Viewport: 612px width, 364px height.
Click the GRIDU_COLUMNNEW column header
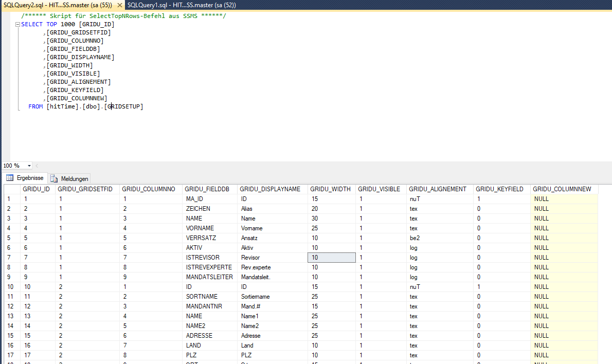562,189
